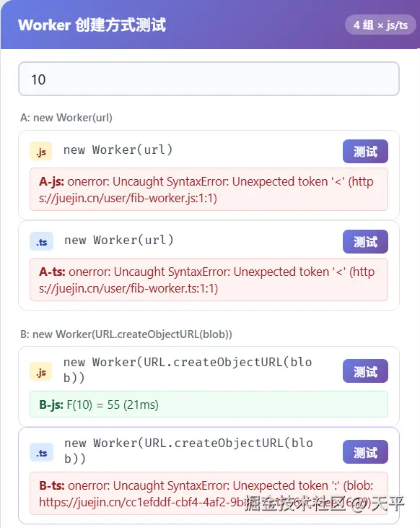Click the B-ts blob error result box
420x528 pixels.
(209, 493)
